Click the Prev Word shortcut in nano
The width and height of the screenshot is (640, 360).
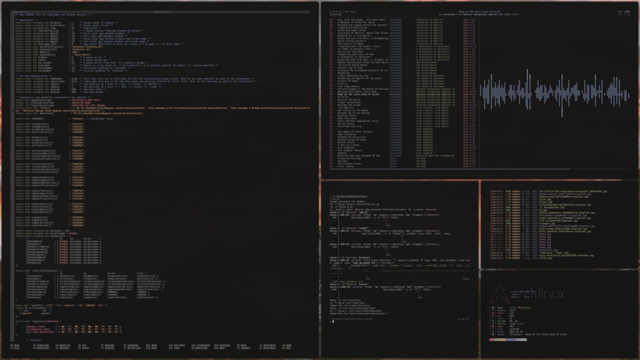pyautogui.click(x=268, y=345)
